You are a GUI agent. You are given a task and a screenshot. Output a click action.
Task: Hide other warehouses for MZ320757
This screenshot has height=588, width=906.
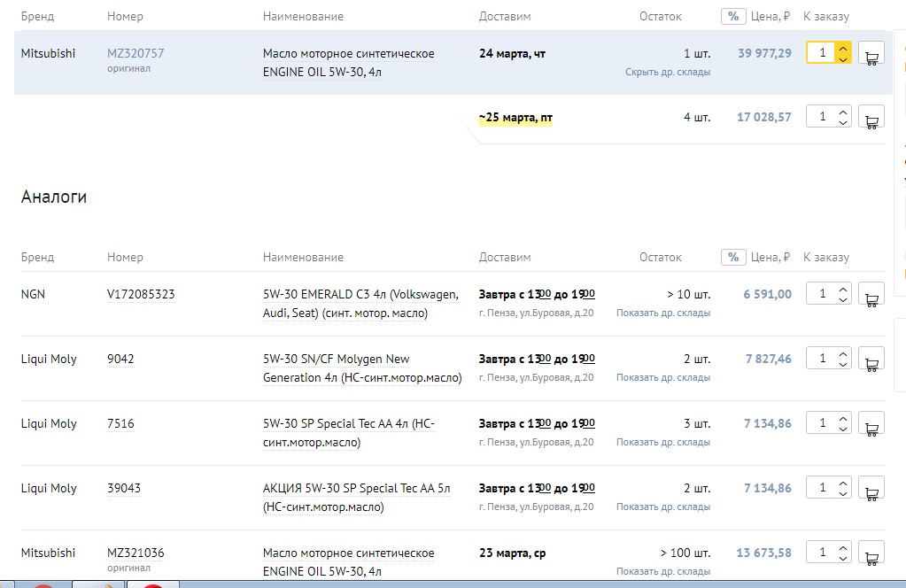(668, 73)
